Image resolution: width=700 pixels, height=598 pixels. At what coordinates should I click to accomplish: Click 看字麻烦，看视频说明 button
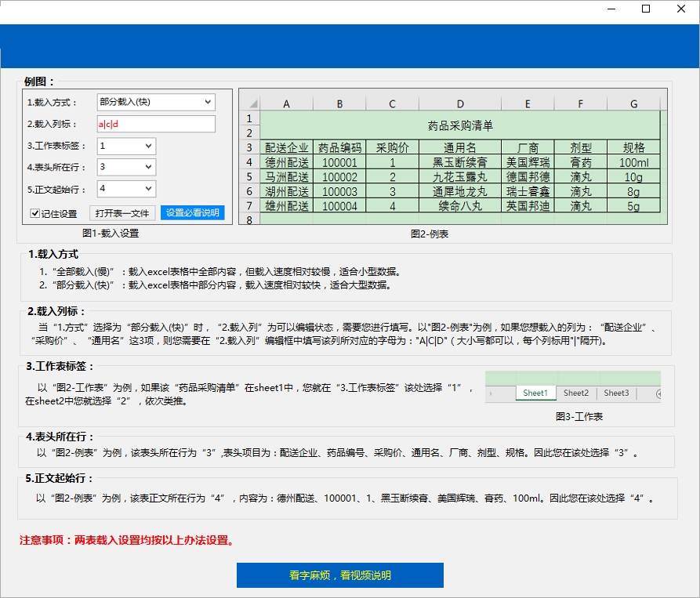pyautogui.click(x=339, y=575)
